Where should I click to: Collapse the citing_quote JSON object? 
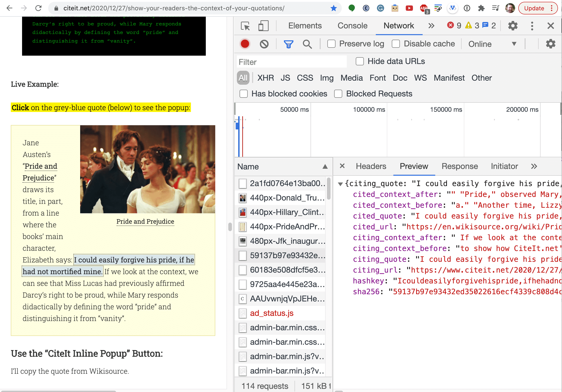tap(340, 184)
